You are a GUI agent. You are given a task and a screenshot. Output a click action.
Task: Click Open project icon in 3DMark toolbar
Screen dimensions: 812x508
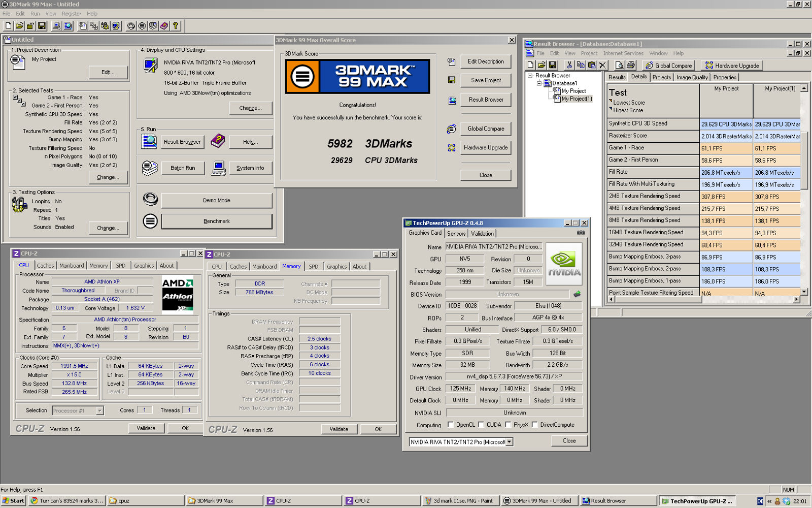click(x=19, y=25)
